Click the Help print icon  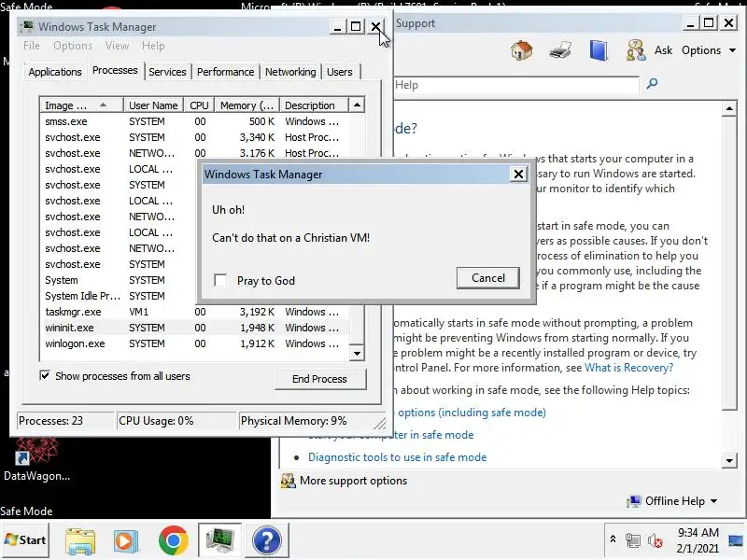point(560,50)
